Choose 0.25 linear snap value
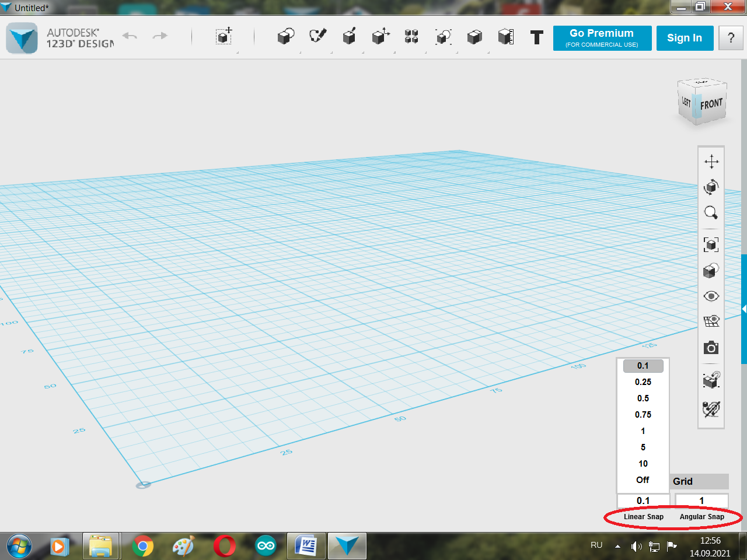Screen dimensions: 747x560 click(x=643, y=382)
